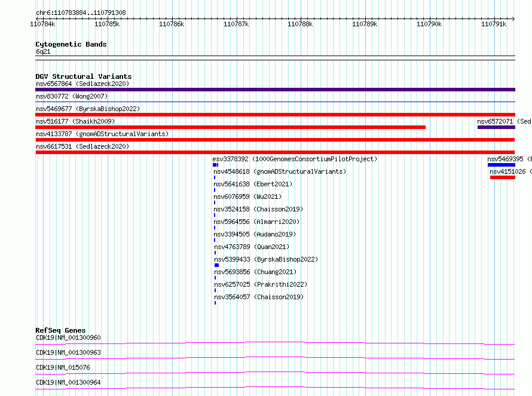Click the 110787k ruler tick label
The image size is (532, 396).
coord(236,24)
